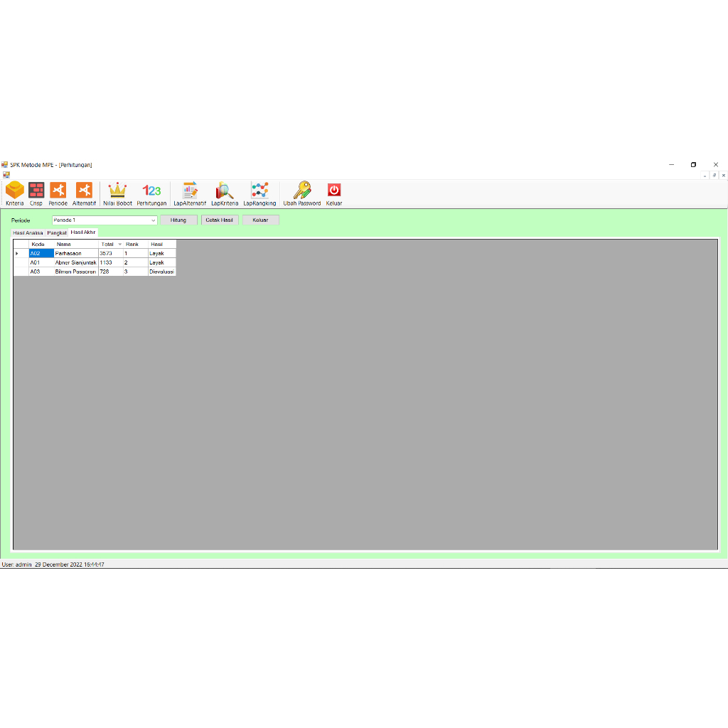
Task: Click the Rank column header
Action: [x=135, y=245]
